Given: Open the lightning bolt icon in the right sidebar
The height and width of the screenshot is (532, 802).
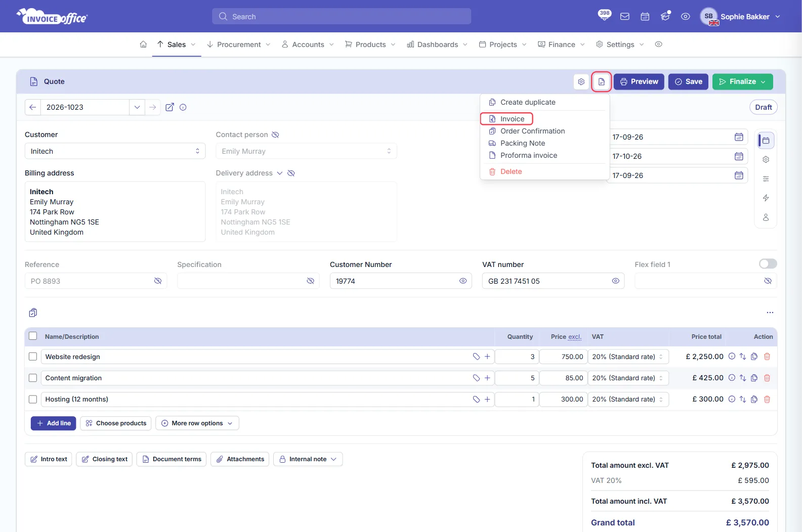Looking at the screenshot, I should click(x=766, y=198).
